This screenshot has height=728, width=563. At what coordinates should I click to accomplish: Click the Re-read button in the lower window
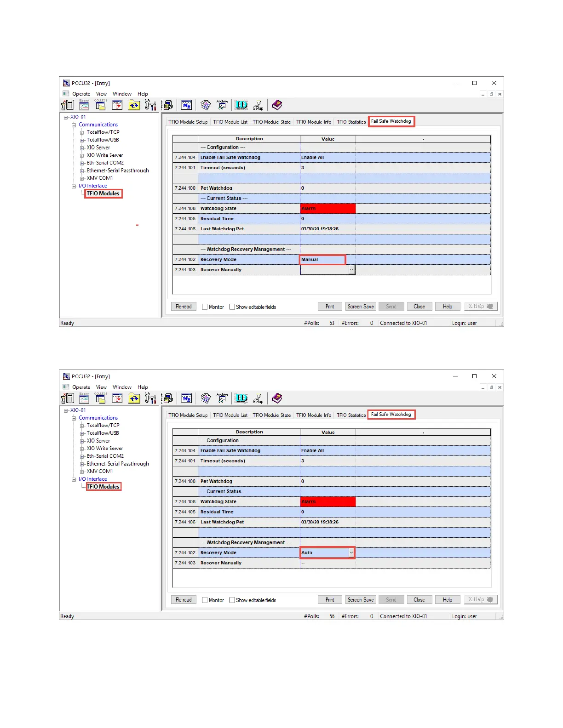click(x=184, y=600)
